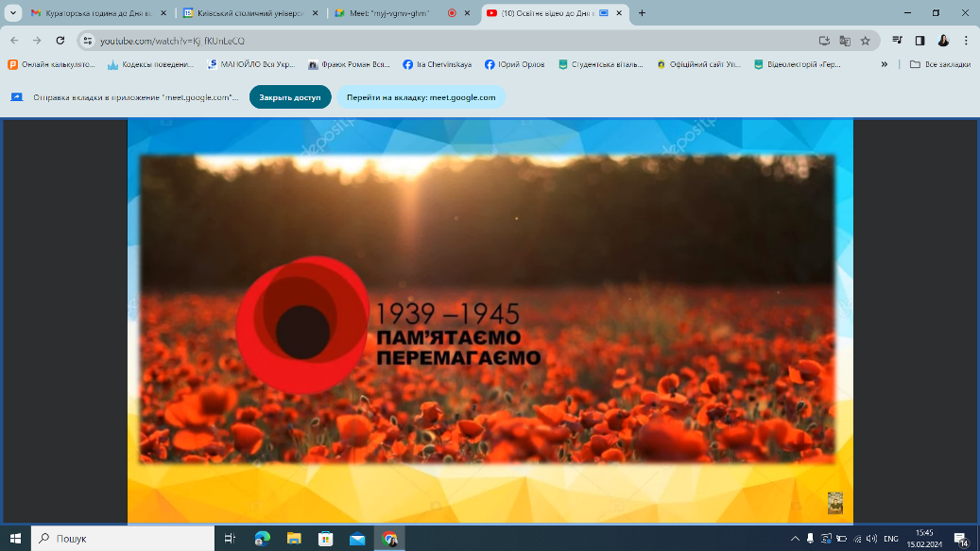View site information icon in address bar
Viewport: 980px width, 551px height.
pyautogui.click(x=88, y=41)
